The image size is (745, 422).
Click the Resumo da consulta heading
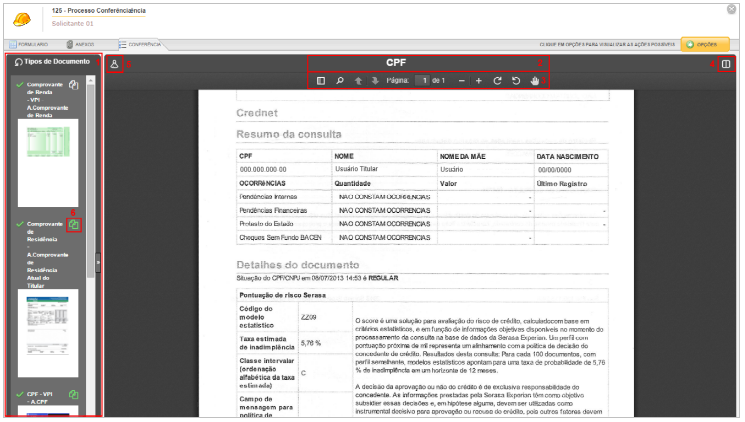coord(289,134)
